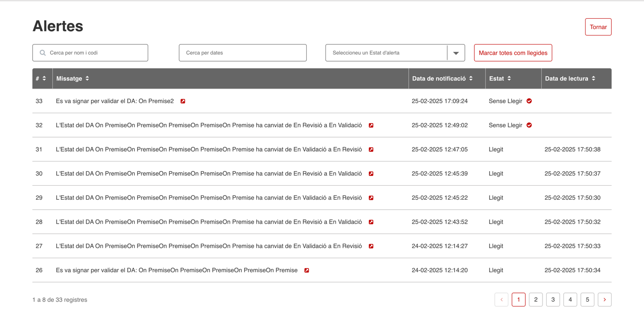
Task: Click the Cerca per dates field
Action: coord(242,53)
